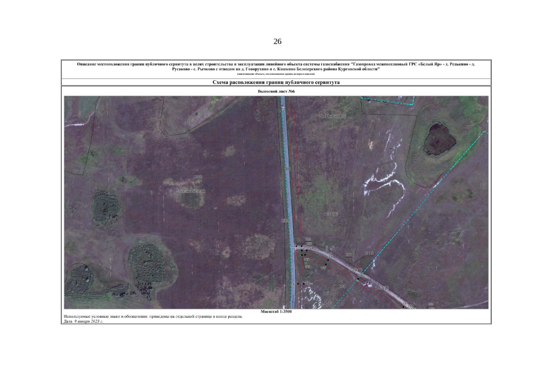Click the 'Используемые условные знаки' note line

(153, 317)
